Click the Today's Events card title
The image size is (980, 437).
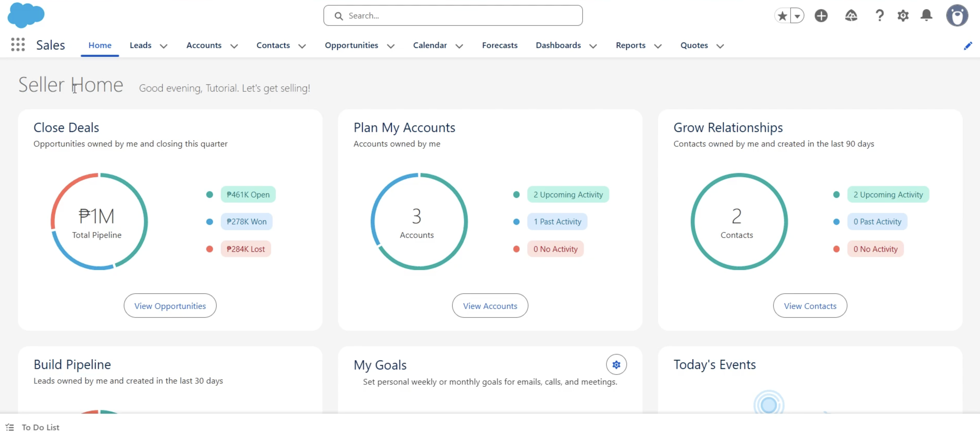(714, 364)
